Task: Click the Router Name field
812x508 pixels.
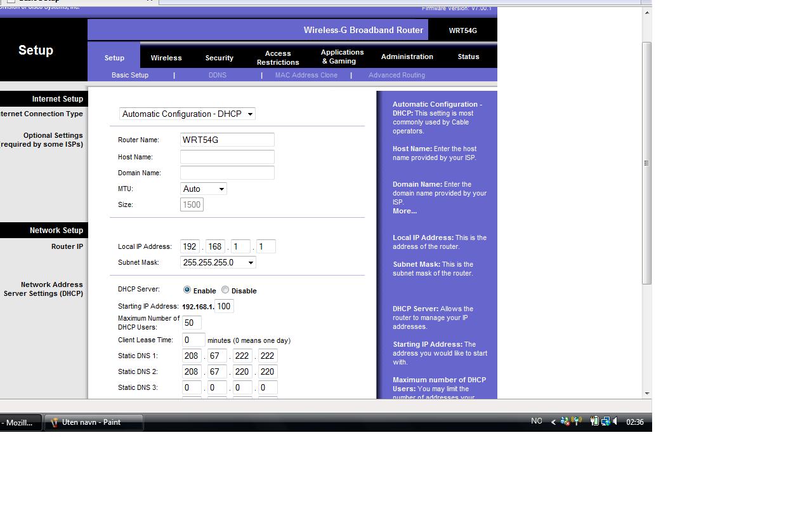Action: pyautogui.click(x=227, y=140)
